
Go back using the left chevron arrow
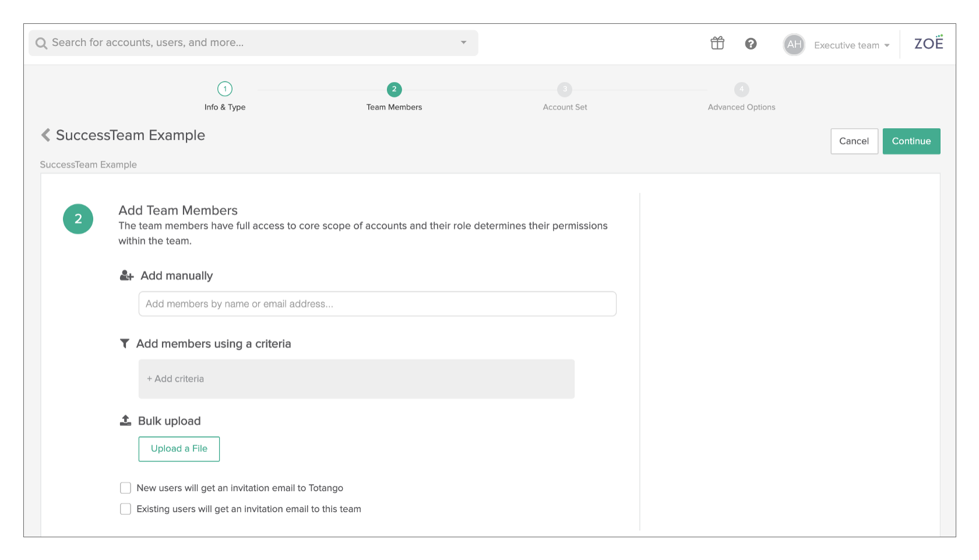(x=45, y=135)
